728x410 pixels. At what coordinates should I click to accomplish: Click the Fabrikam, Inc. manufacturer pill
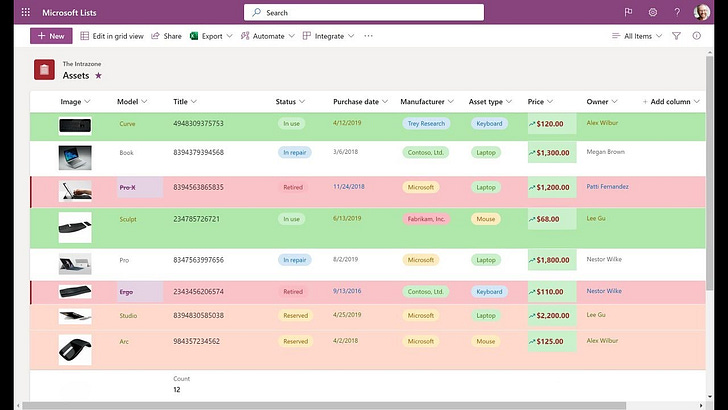click(426, 219)
